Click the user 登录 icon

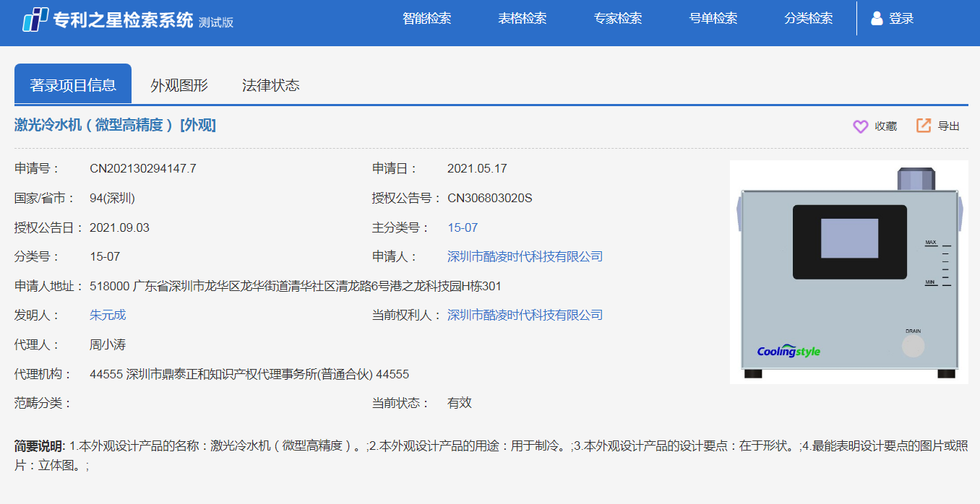tap(877, 19)
